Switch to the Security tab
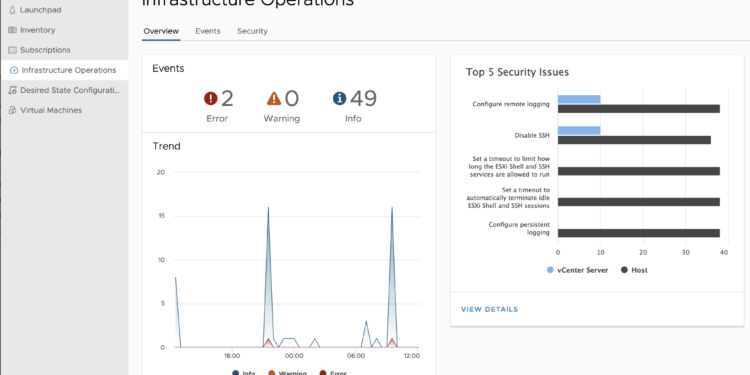 [252, 31]
